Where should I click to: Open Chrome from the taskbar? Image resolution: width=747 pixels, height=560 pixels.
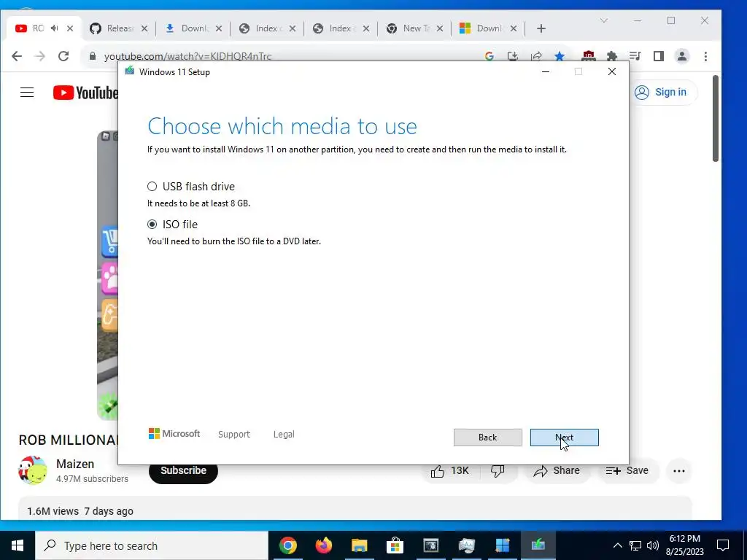(287, 545)
